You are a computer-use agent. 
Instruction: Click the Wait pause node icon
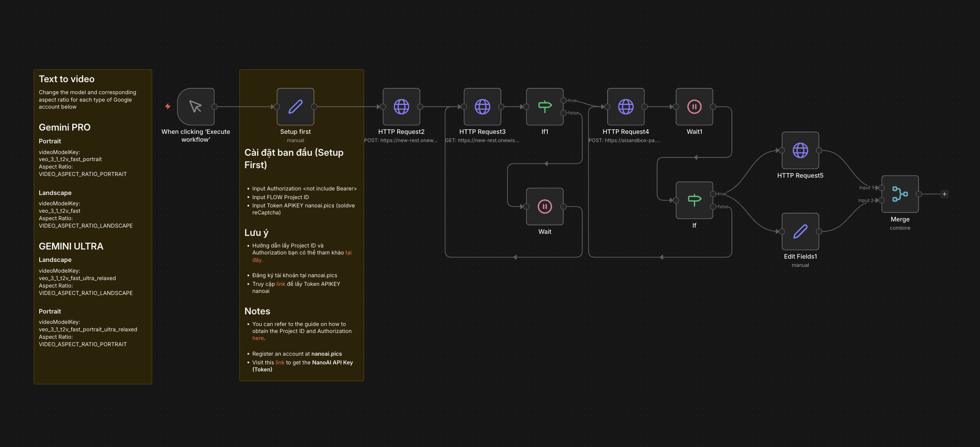coord(544,207)
